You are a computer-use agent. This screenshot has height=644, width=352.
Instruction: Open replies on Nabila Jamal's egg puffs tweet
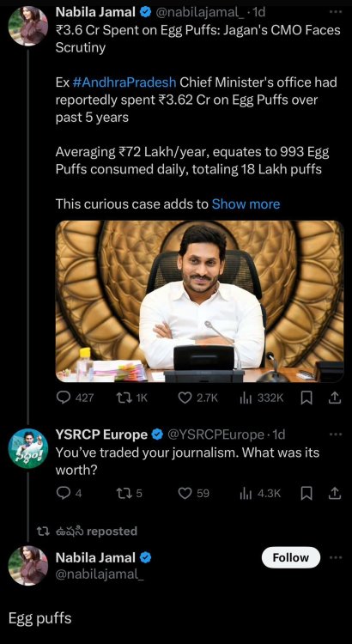75,398
